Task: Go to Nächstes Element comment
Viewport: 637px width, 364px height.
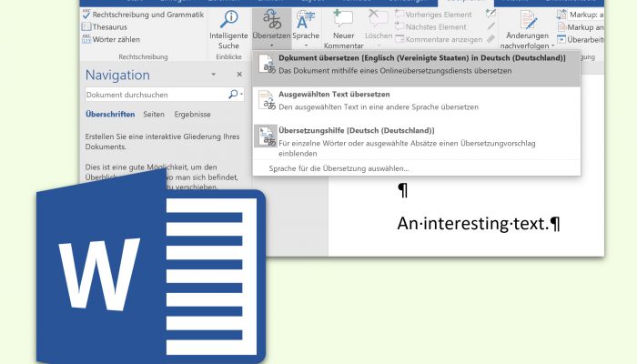Action: point(430,26)
